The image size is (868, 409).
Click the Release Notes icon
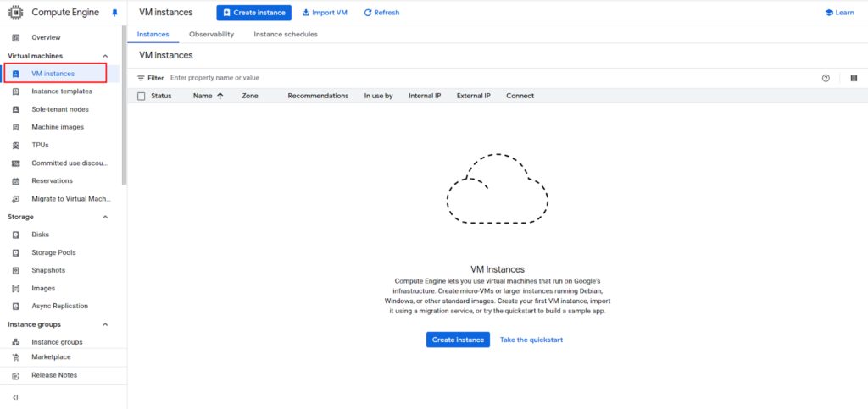click(15, 375)
